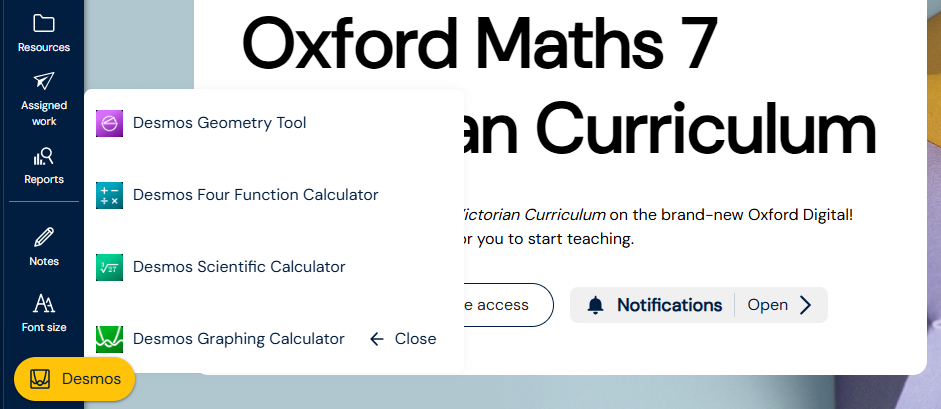
Task: Click the bell icon in Notifications
Action: pos(595,306)
